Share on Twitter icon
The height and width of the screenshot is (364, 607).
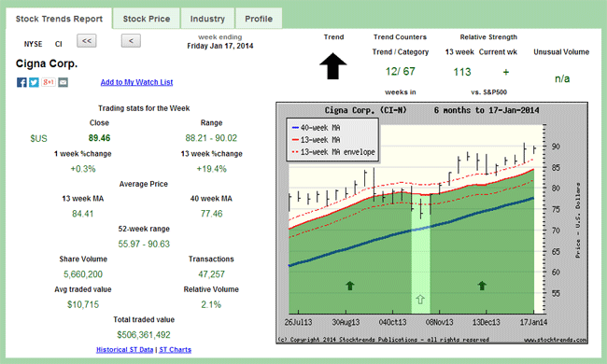click(34, 82)
